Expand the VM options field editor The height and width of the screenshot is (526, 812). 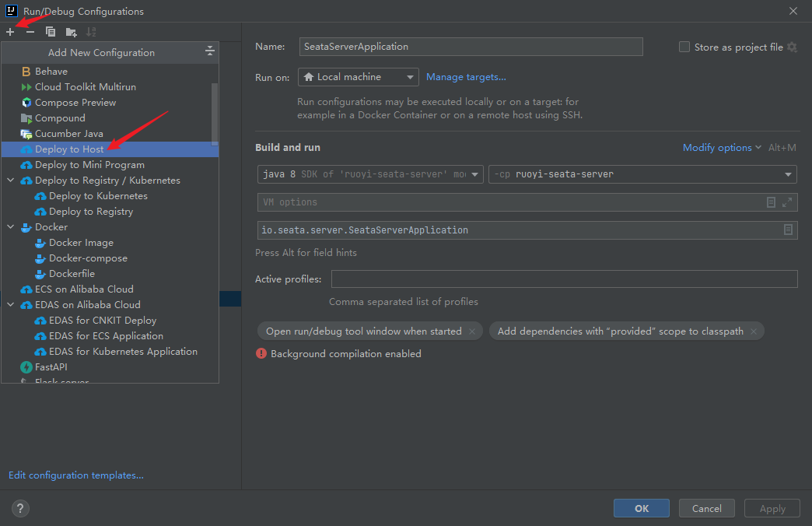(787, 202)
